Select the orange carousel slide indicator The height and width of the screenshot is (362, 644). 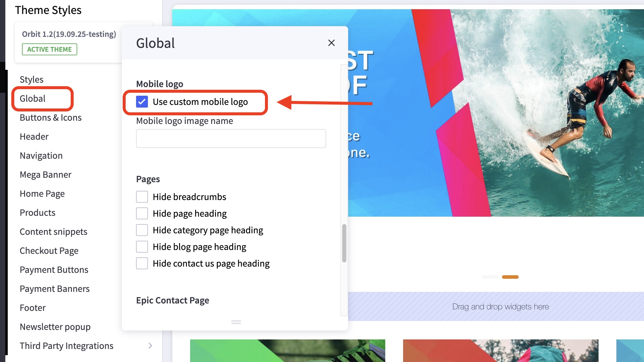tap(510, 277)
